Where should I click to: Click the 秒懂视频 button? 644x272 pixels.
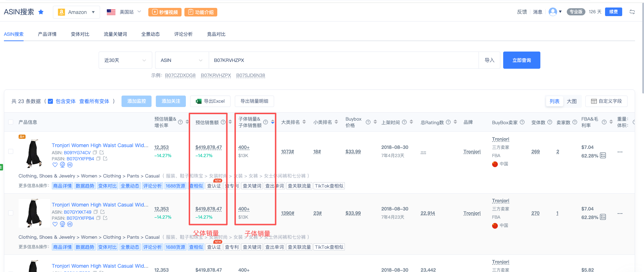(x=165, y=12)
